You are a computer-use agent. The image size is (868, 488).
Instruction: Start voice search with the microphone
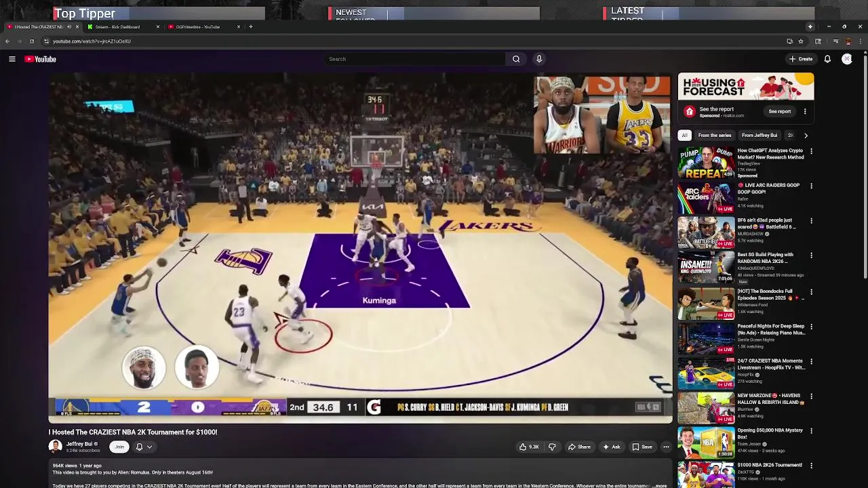pyautogui.click(x=539, y=59)
